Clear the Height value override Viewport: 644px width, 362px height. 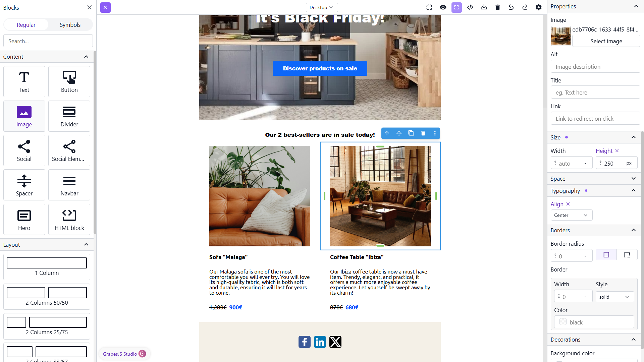[617, 151]
